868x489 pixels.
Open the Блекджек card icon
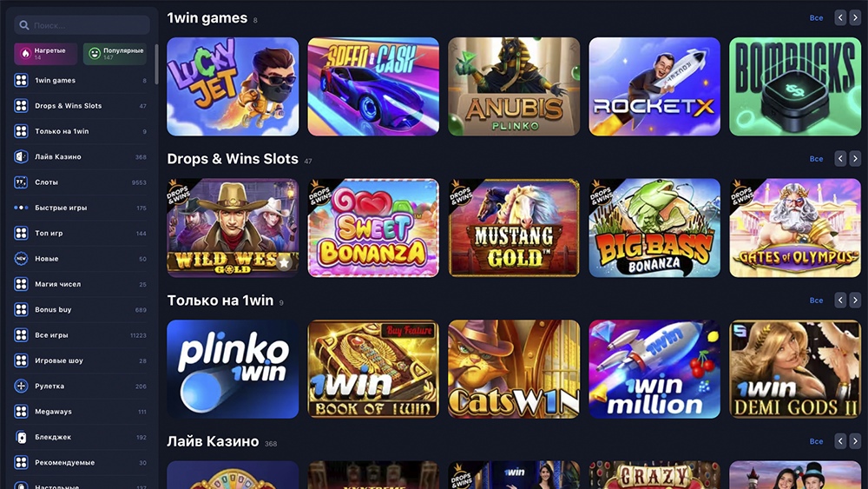pos(21,437)
